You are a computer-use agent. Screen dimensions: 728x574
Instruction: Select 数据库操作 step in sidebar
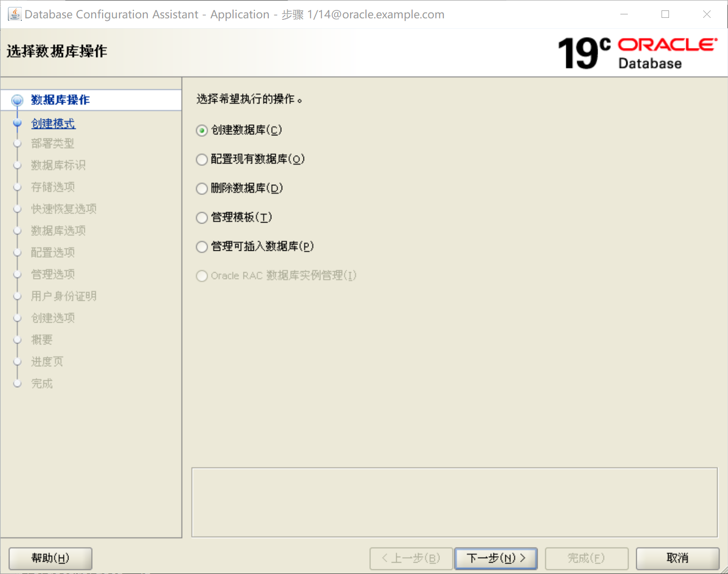(x=60, y=100)
